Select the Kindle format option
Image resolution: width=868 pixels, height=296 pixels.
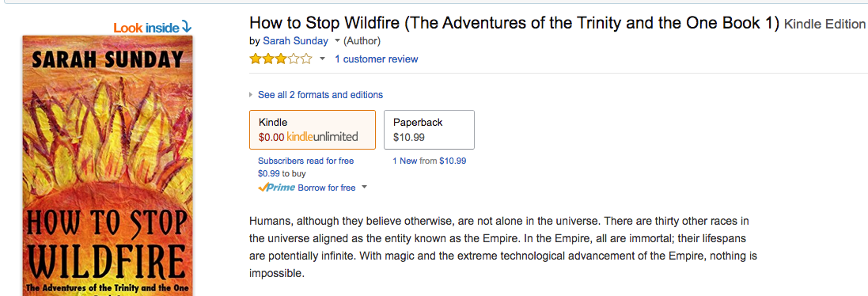click(313, 130)
